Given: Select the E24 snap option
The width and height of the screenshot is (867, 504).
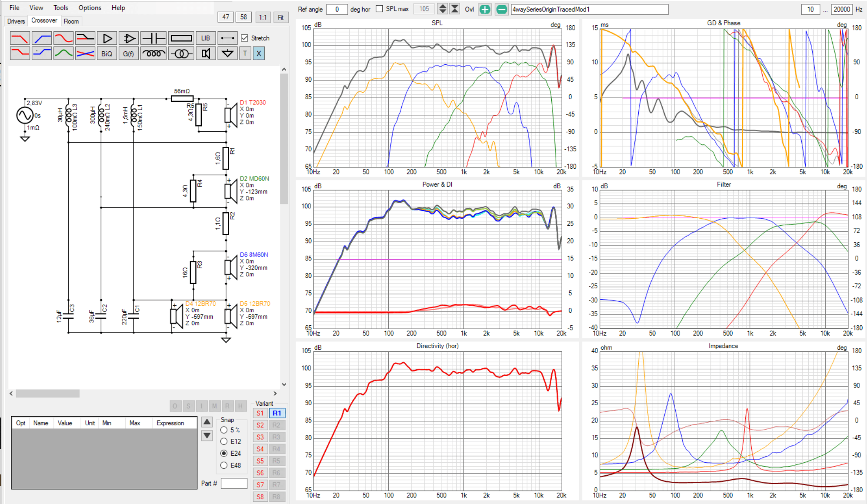Looking at the screenshot, I should 224,453.
